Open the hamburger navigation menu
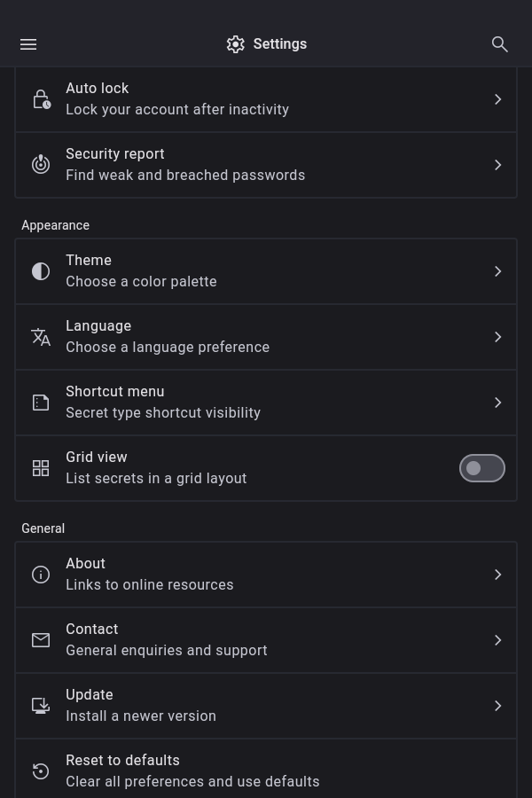This screenshot has width=532, height=798. 28,44
